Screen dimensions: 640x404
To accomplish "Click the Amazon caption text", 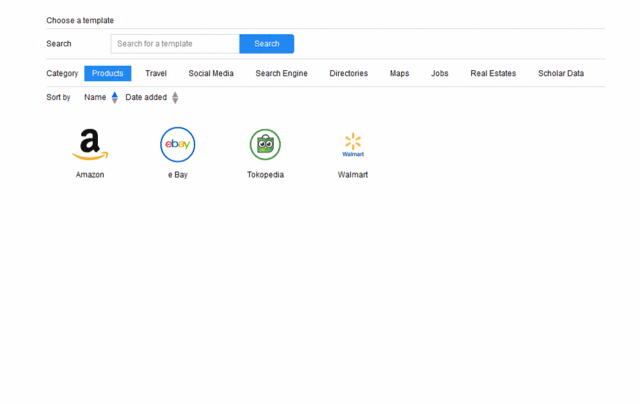I will 90,175.
